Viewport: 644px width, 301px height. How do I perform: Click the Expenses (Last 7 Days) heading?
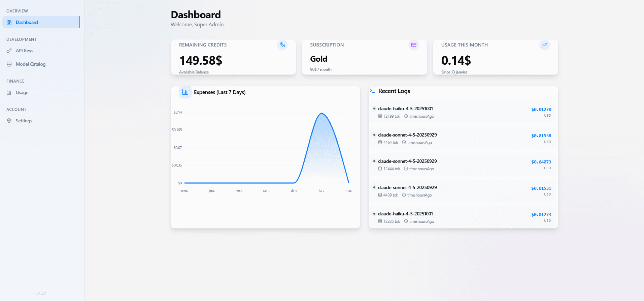pyautogui.click(x=220, y=92)
